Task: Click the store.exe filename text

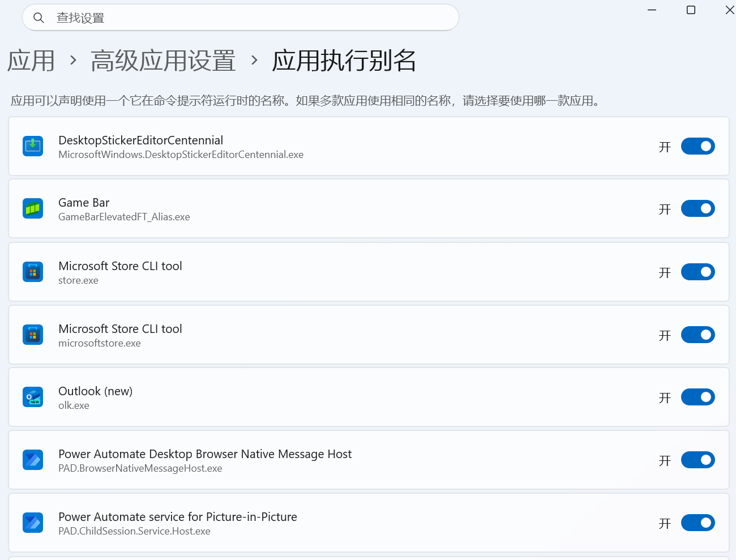Action: pos(78,280)
